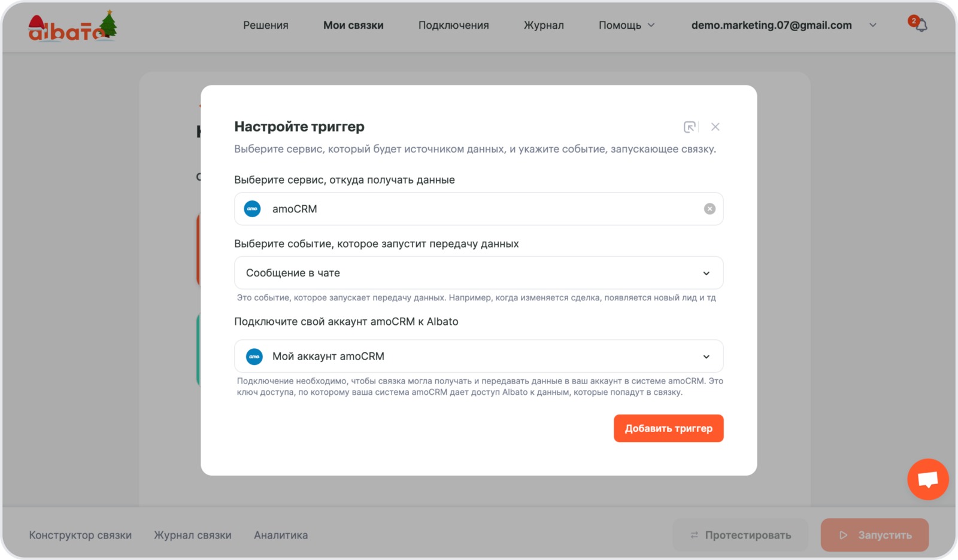Screen dimensions: 958x560
Task: Close the trigger setup dialog
Action: tap(716, 127)
